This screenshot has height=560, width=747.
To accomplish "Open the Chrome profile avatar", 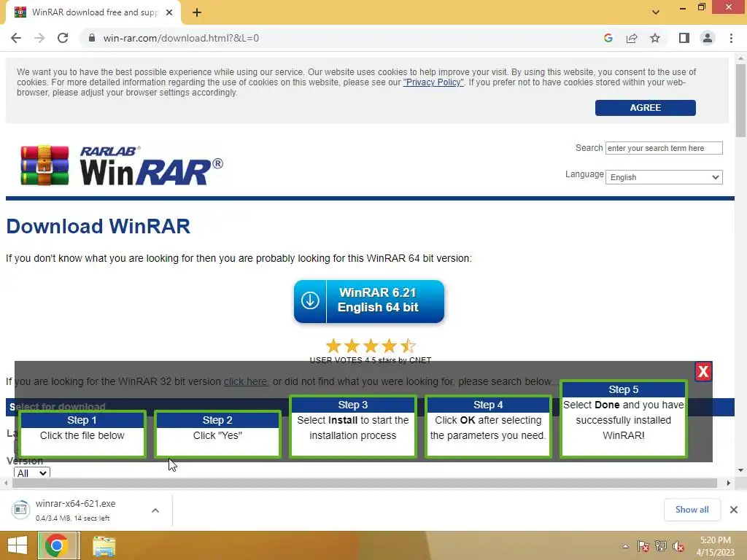I will [x=708, y=38].
